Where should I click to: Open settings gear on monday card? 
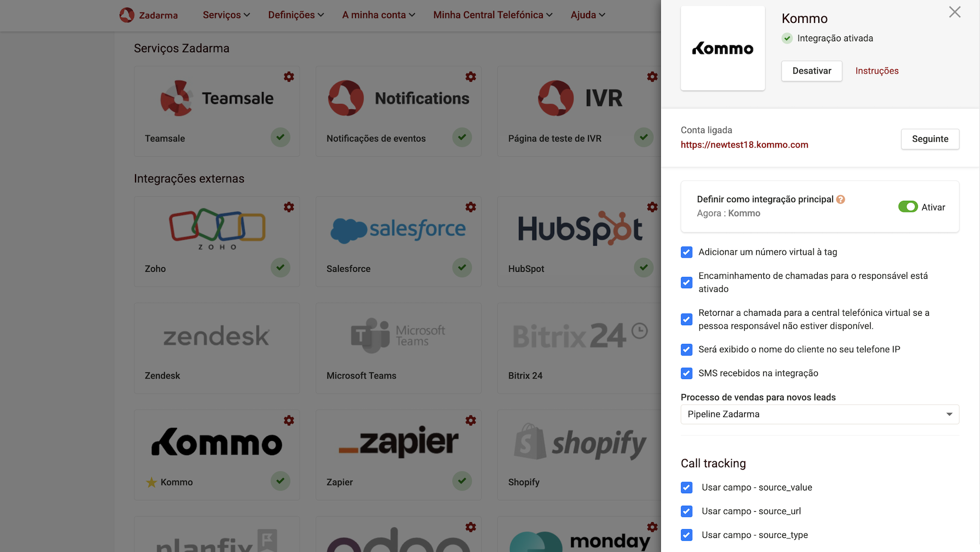(x=652, y=527)
